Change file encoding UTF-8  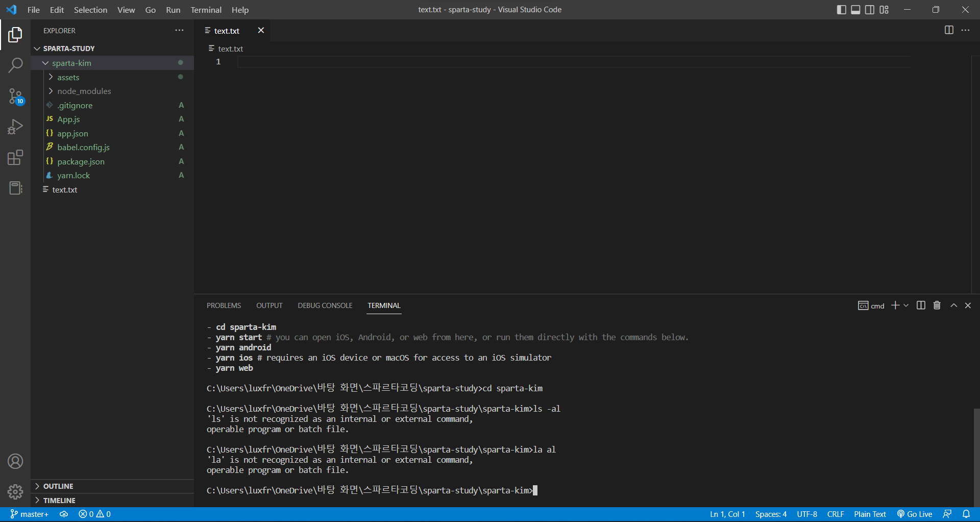point(807,514)
